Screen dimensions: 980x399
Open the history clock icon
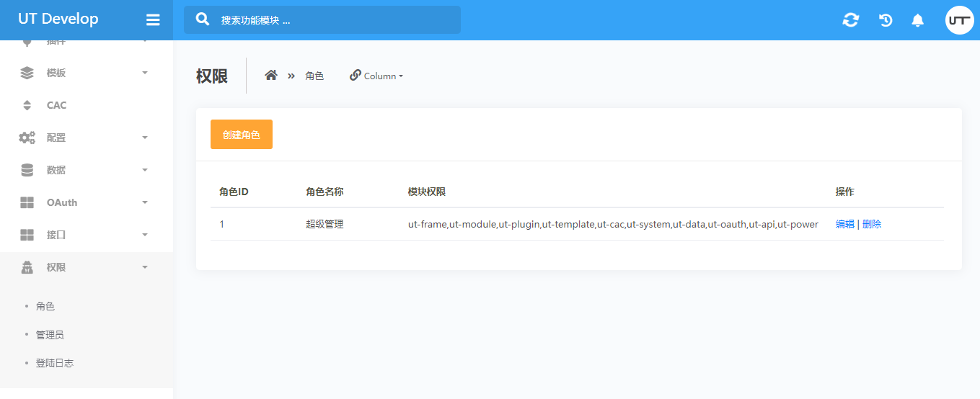[886, 20]
